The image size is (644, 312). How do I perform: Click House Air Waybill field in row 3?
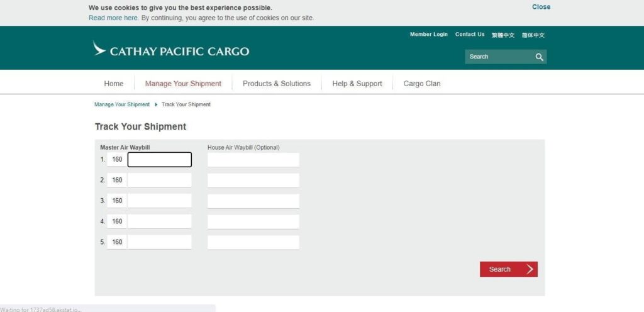point(253,201)
